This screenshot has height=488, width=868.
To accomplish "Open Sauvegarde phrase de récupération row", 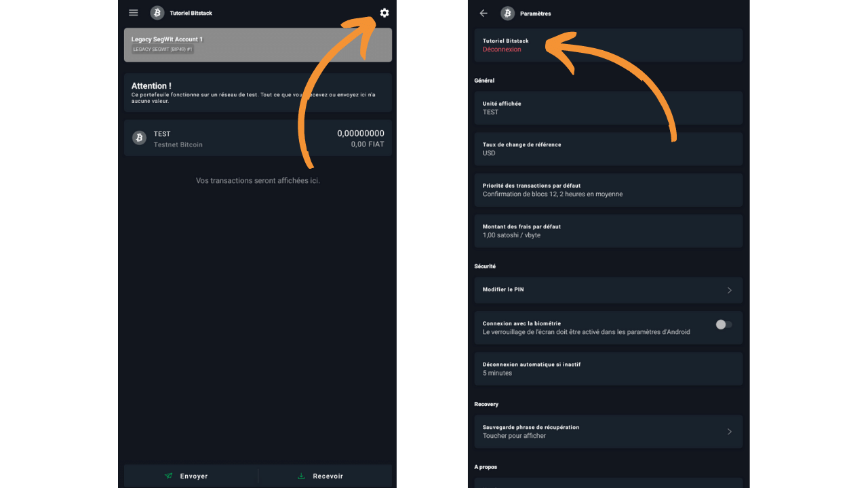I will coord(608,432).
